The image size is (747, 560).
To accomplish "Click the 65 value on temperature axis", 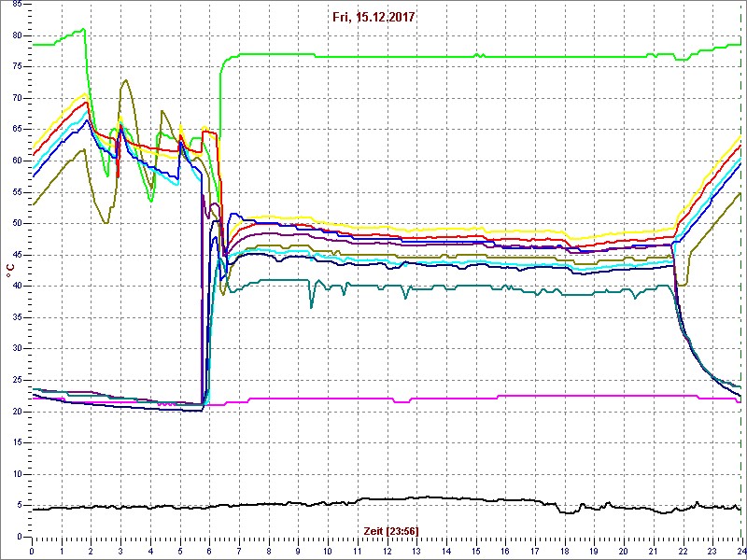I will 17,130.
